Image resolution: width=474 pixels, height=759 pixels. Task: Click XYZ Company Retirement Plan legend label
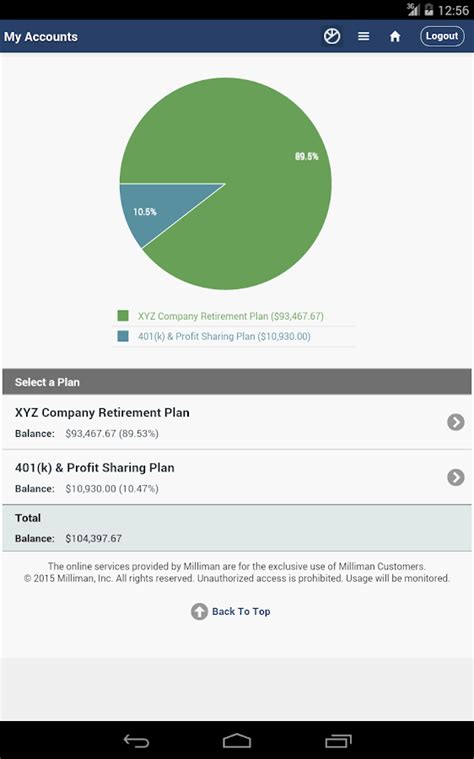(x=230, y=316)
